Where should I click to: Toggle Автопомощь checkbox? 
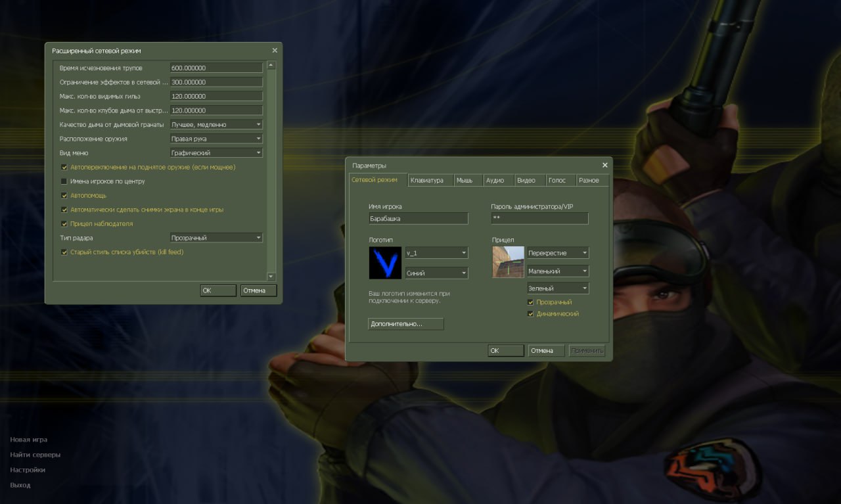[64, 196]
